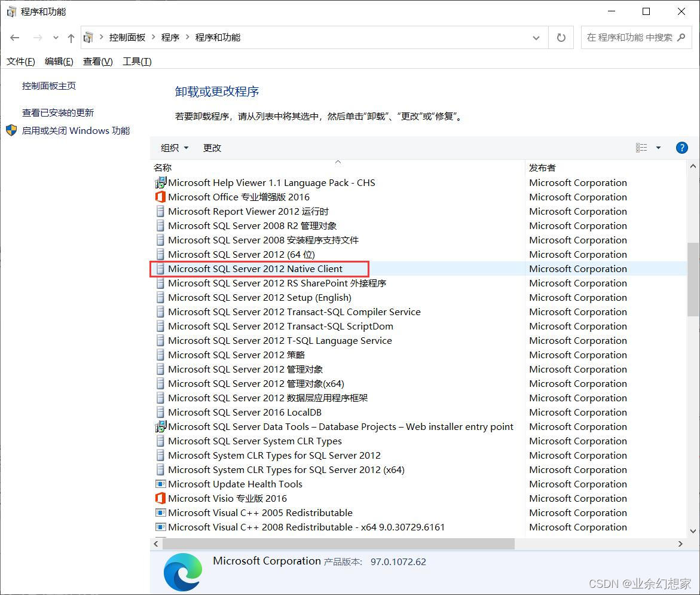Select Microsoft SQL Server 2008 R2 管理对象
This screenshot has height=595, width=700.
point(252,225)
